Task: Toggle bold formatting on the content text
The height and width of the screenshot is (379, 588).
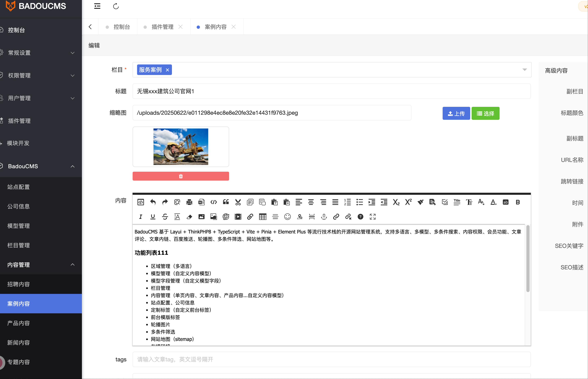Action: click(x=518, y=202)
